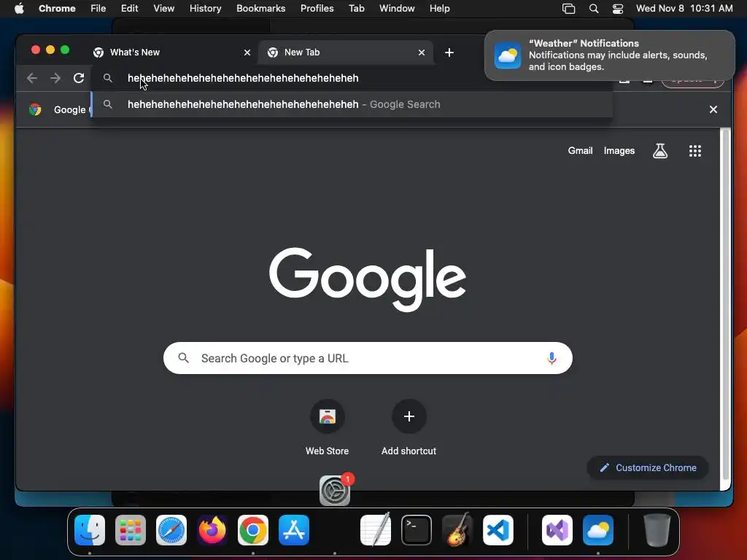Close the What's New tab
The height and width of the screenshot is (560, 747).
pos(247,52)
